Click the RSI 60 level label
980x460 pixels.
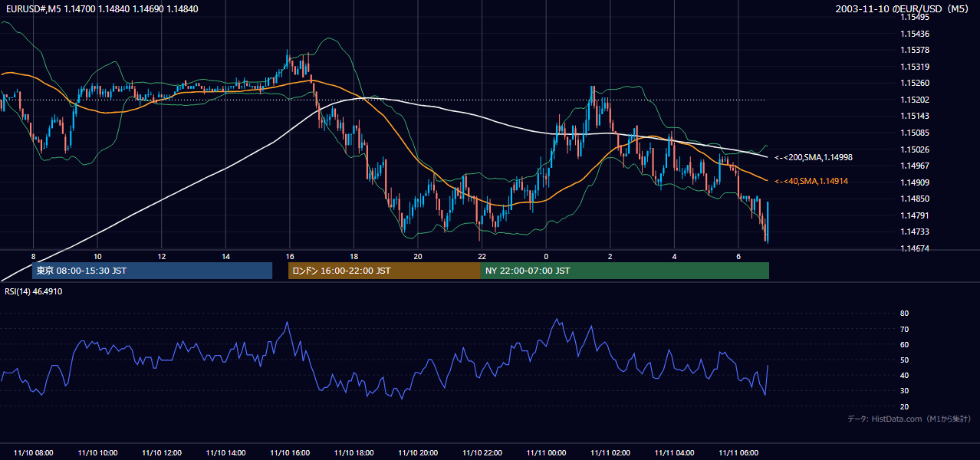coord(905,344)
